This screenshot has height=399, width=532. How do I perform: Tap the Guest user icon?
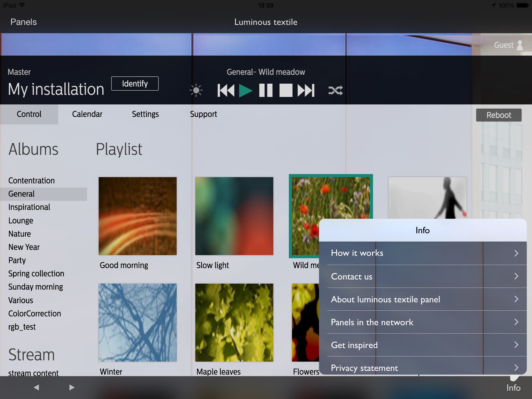520,45
